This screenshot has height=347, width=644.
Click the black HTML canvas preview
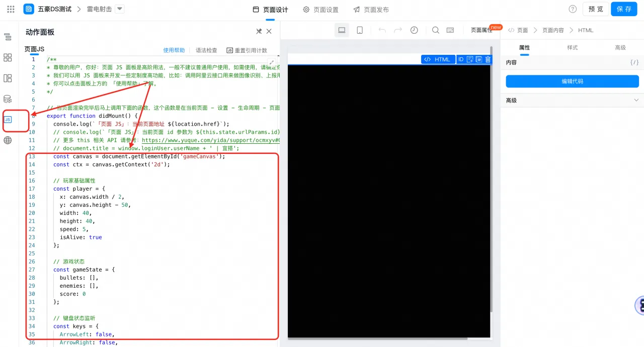(x=389, y=201)
